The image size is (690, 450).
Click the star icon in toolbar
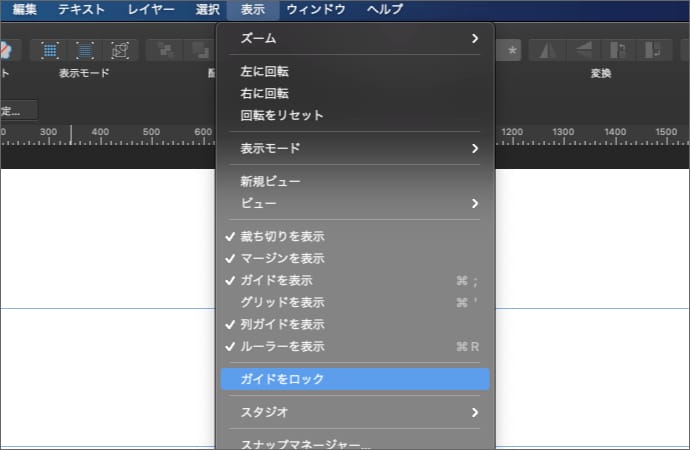[513, 49]
